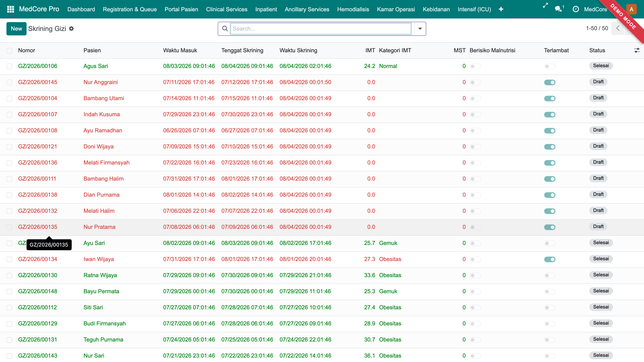Focus the Search input field

pyautogui.click(x=321, y=29)
